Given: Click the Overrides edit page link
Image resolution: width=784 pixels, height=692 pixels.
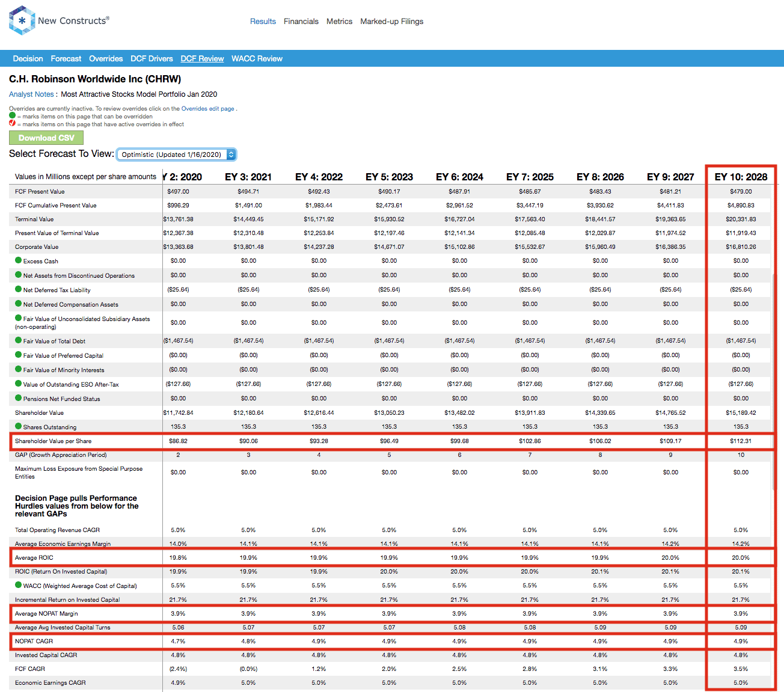Looking at the screenshot, I should (x=207, y=109).
